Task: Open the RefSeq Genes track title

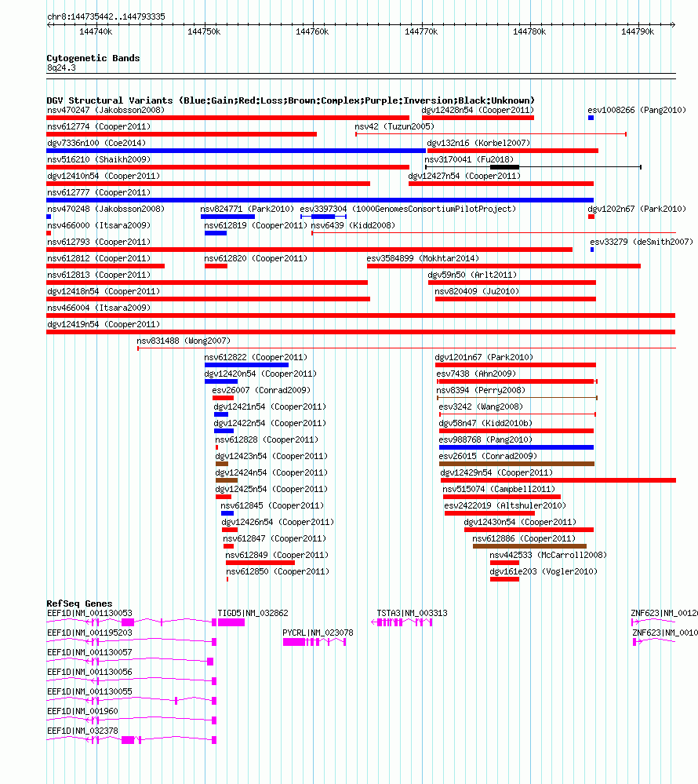Action: click(79, 603)
